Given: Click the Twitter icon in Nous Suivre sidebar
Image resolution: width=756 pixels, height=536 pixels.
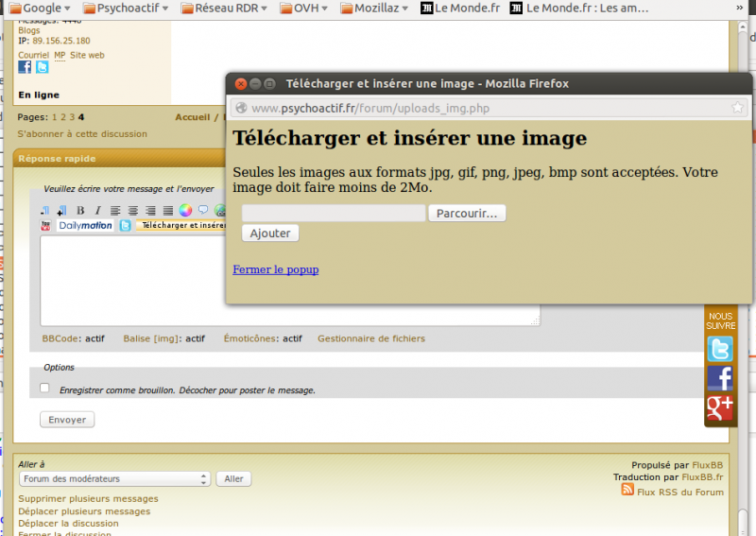Looking at the screenshot, I should point(720,350).
